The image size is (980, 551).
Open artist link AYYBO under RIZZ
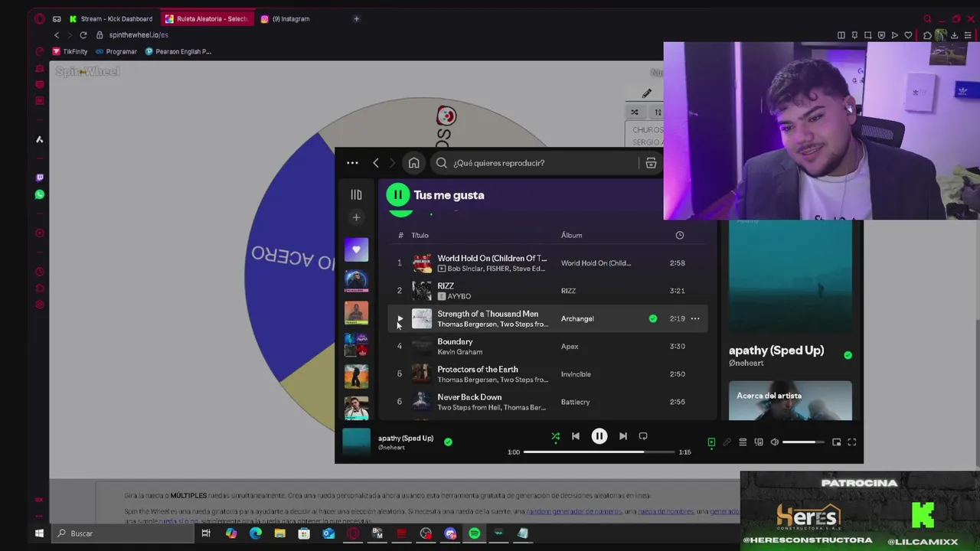459,296
